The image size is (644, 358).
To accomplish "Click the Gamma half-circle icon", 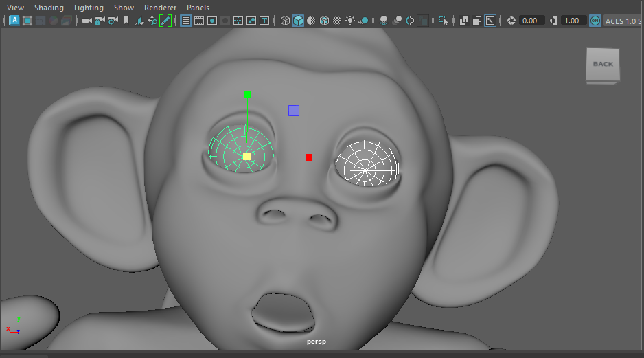I will 553,21.
